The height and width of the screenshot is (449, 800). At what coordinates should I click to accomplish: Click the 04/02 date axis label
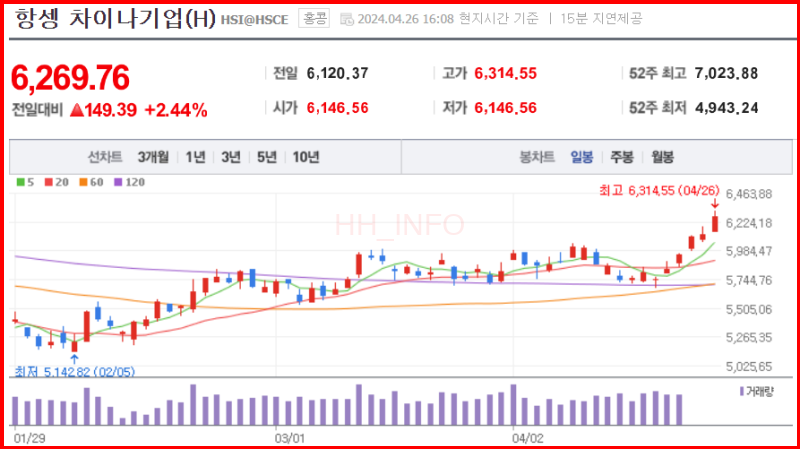(528, 438)
